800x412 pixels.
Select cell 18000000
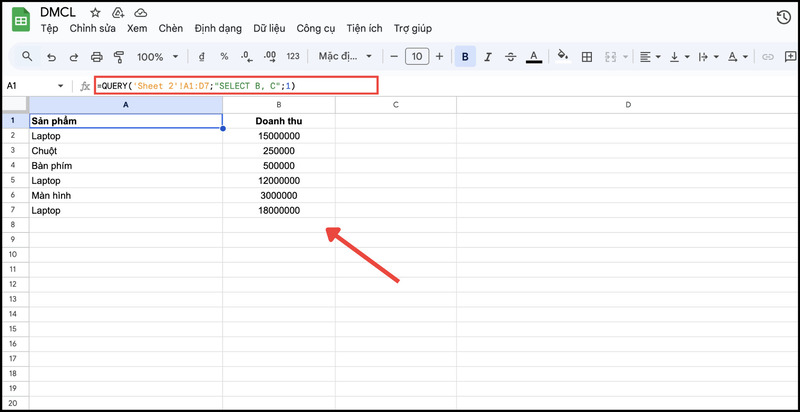279,210
